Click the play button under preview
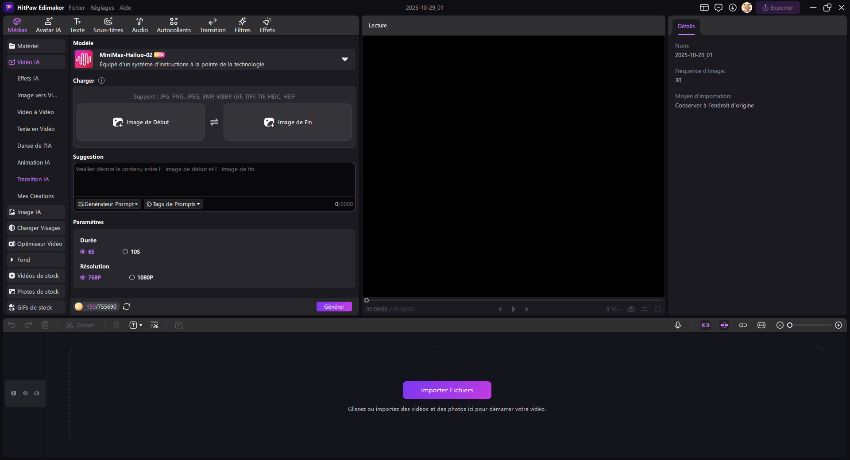Screen dimensions: 850x460 (513, 309)
